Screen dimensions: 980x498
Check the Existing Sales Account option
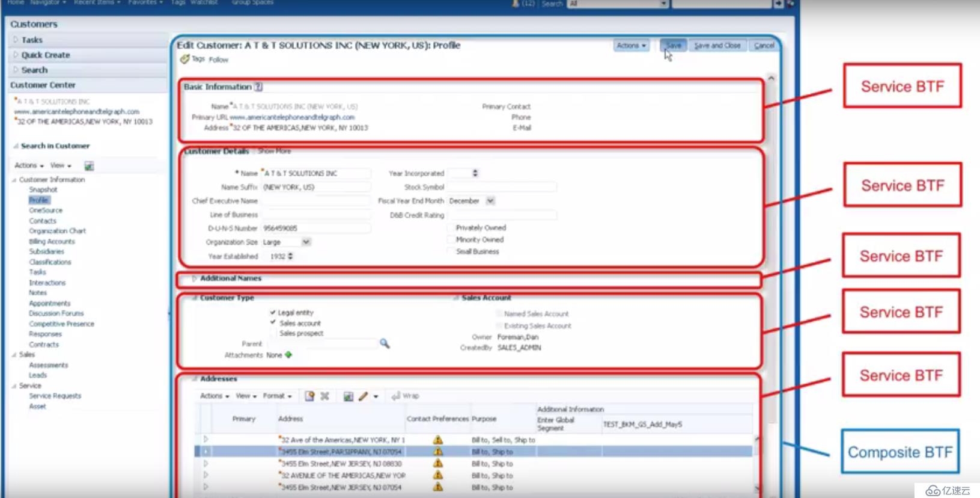point(499,325)
